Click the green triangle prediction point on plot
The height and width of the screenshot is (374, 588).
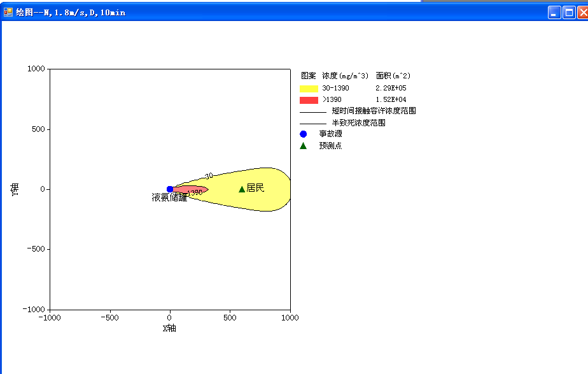(x=242, y=189)
